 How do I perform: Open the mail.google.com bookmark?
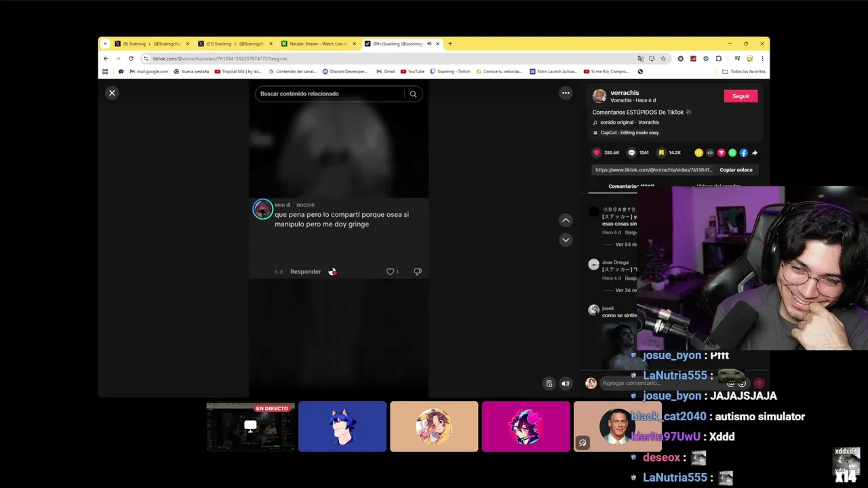click(x=149, y=71)
